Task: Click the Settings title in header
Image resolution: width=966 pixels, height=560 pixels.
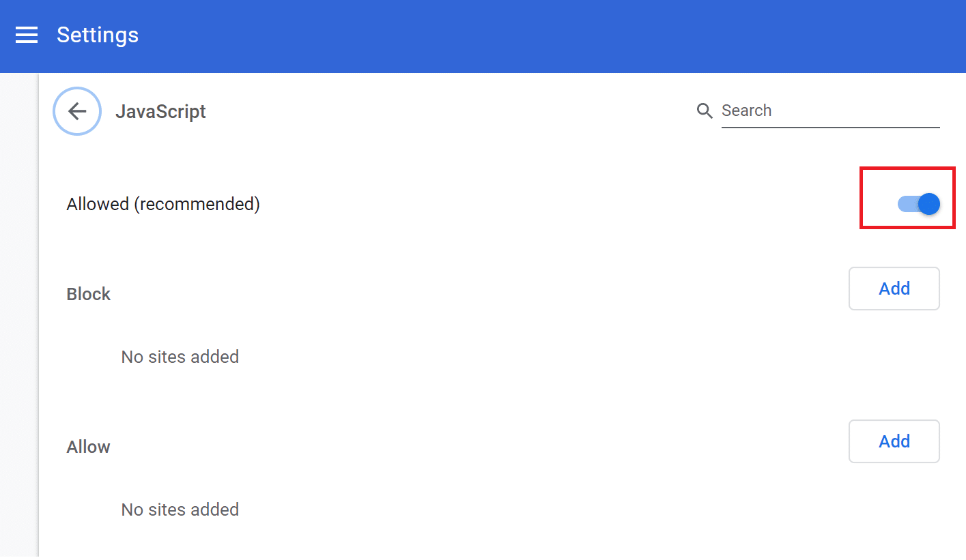Action: [x=98, y=35]
